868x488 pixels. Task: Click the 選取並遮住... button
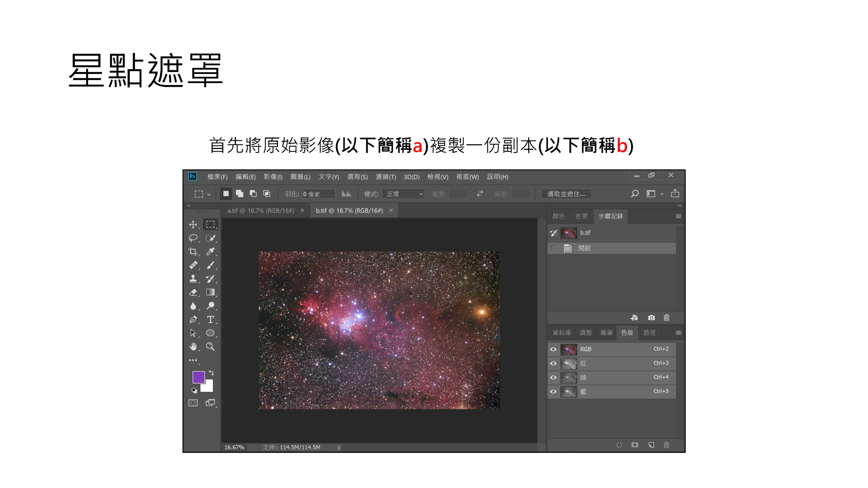pyautogui.click(x=567, y=194)
